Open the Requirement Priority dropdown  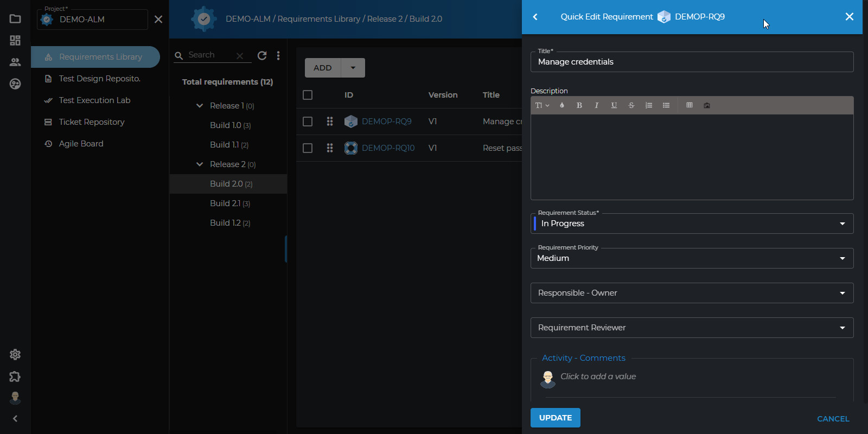click(x=692, y=258)
